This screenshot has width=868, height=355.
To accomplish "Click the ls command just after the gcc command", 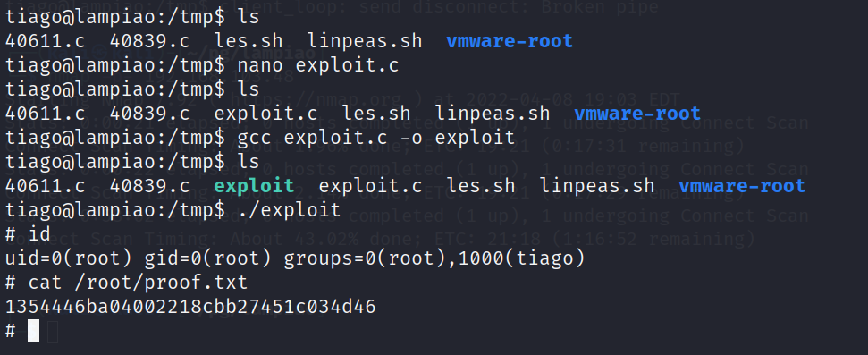I will point(249,161).
